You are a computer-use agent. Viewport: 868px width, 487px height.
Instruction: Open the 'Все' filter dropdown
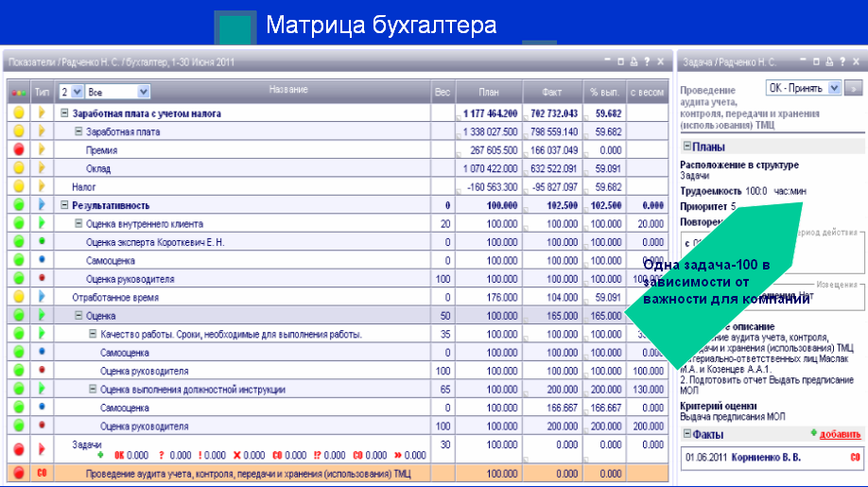tap(117, 92)
